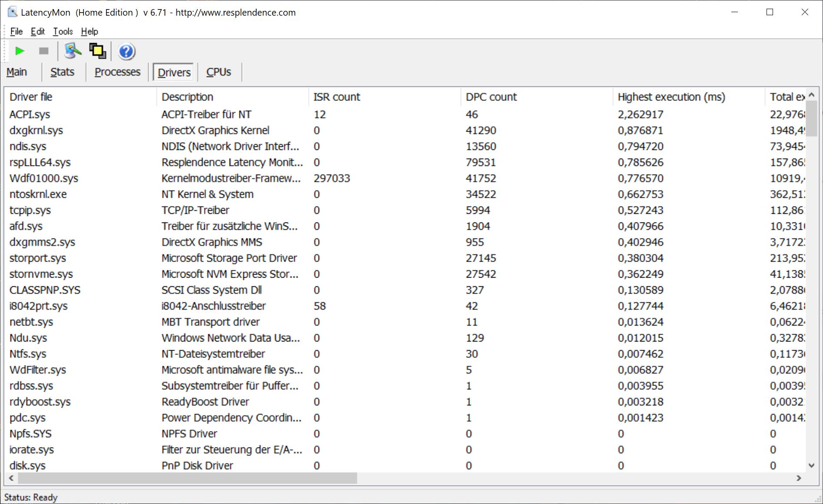Screen dimensions: 823x504
Task: Select the WdFilter.sys driver row
Action: tap(405, 370)
